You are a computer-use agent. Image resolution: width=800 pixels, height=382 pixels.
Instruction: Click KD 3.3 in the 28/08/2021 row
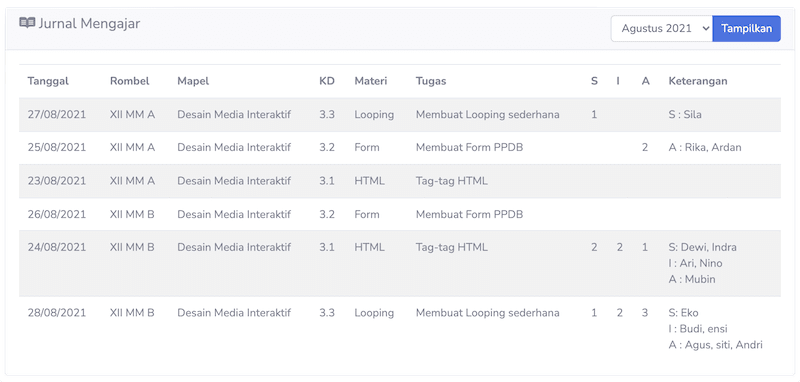tap(327, 313)
